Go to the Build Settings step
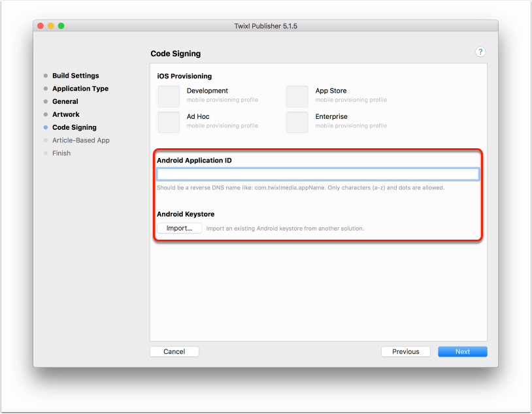Image resolution: width=532 pixels, height=414 pixels. pyautogui.click(x=76, y=76)
